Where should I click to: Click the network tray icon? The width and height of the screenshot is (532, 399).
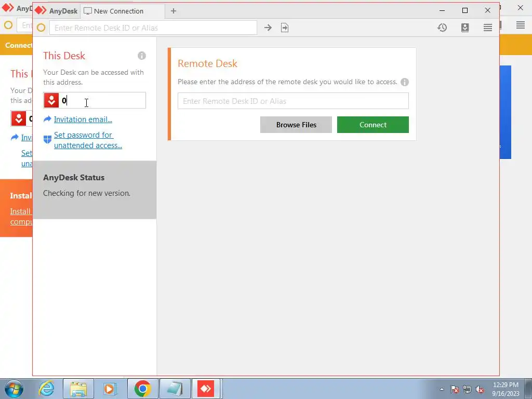tap(467, 389)
